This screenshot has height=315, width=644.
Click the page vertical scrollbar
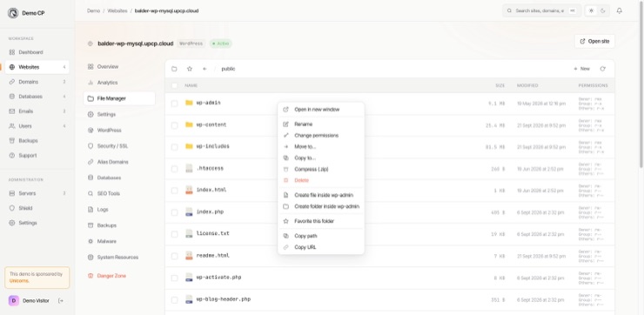click(642, 84)
